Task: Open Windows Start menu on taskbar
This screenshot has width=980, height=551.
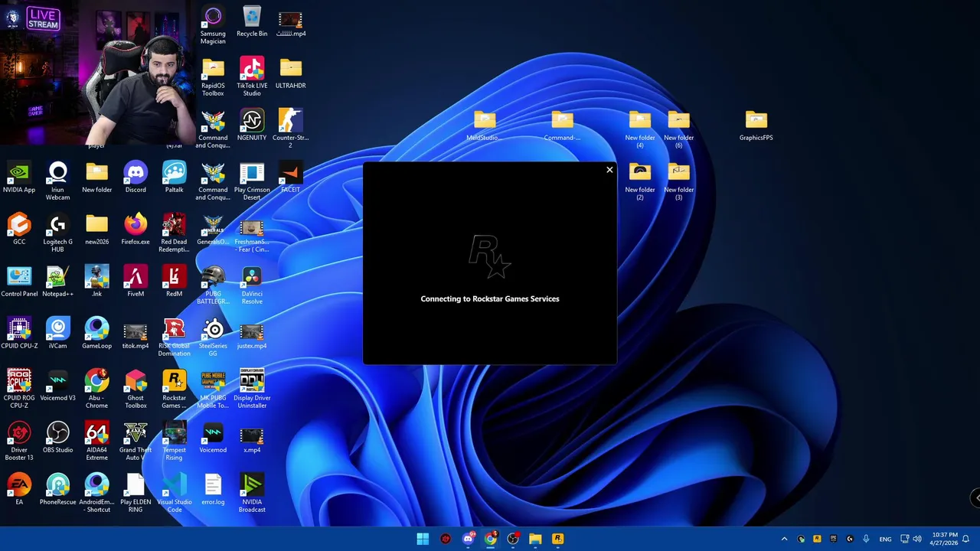Action: click(x=423, y=539)
